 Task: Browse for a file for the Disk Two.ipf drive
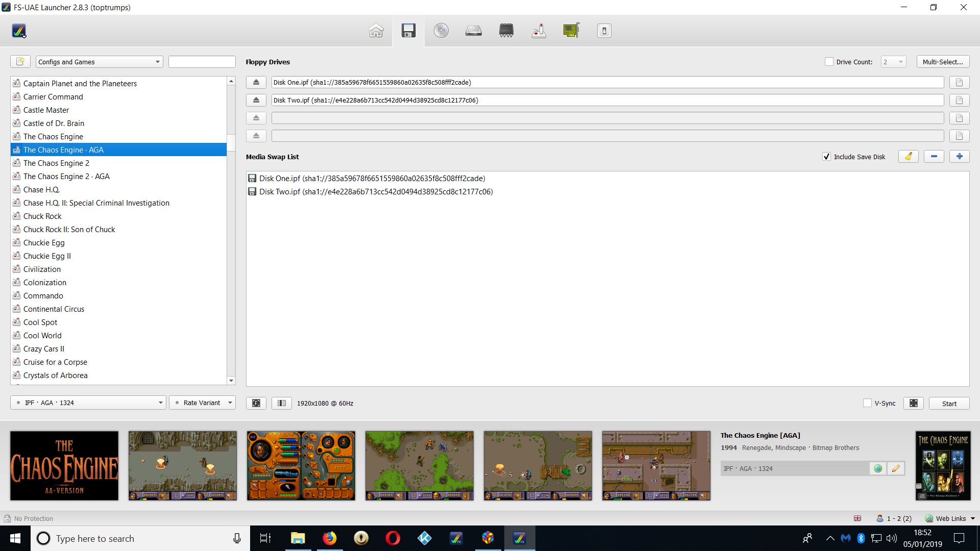click(959, 100)
